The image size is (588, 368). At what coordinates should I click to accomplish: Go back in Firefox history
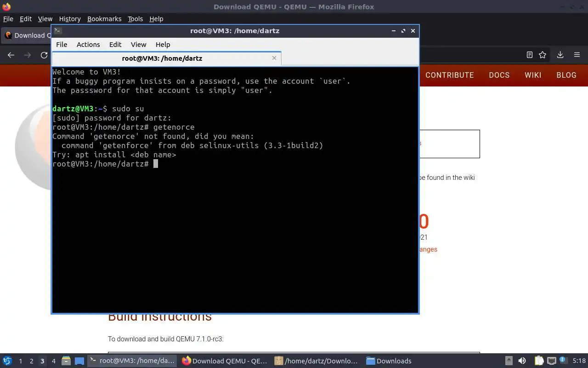(x=11, y=55)
